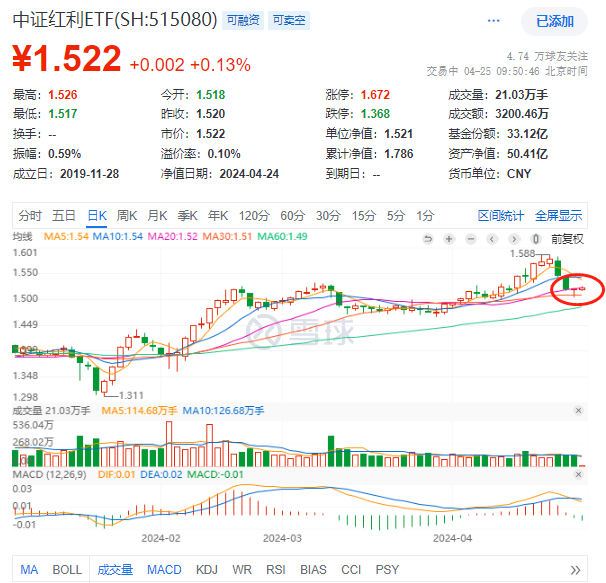This screenshot has height=583, width=606.
Task: Select the 日K chart tab
Action: tap(97, 215)
